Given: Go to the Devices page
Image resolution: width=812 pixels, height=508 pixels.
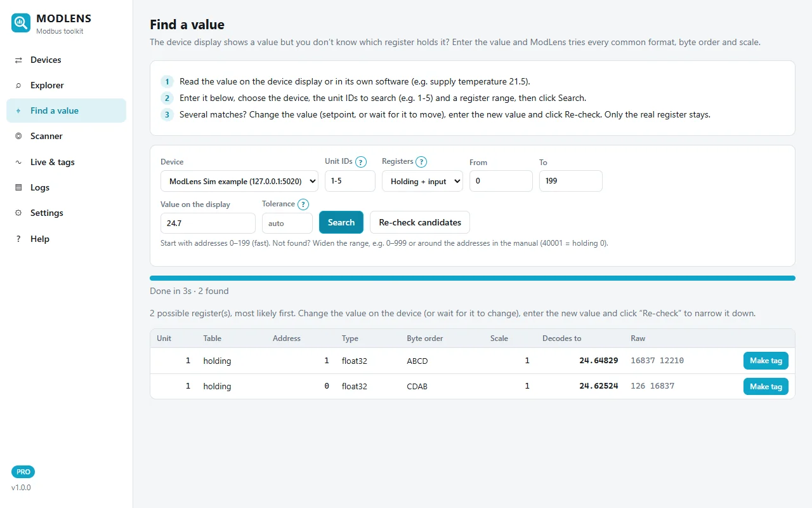Looking at the screenshot, I should pos(66,60).
